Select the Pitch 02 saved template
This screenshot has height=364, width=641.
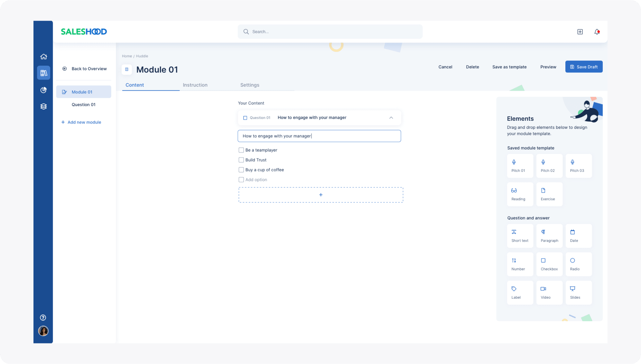click(549, 166)
